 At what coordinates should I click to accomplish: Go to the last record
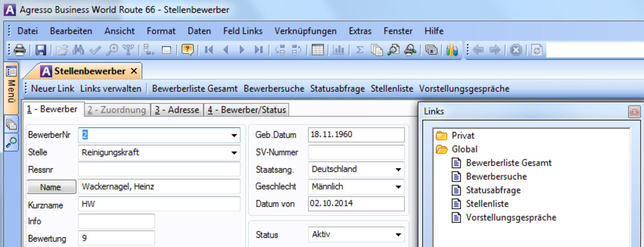[x=259, y=50]
